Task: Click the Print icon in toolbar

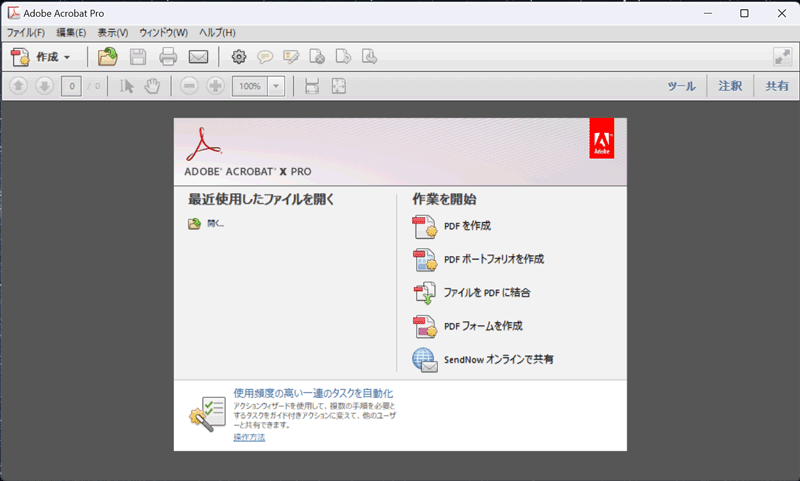Action: pyautogui.click(x=168, y=57)
